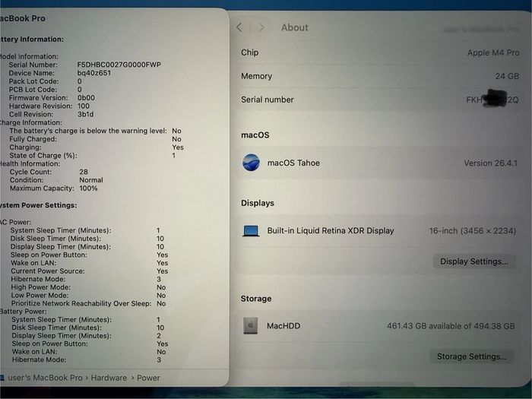The width and height of the screenshot is (532, 399).
Task: Go back using the left chevron arrow
Action: click(239, 27)
